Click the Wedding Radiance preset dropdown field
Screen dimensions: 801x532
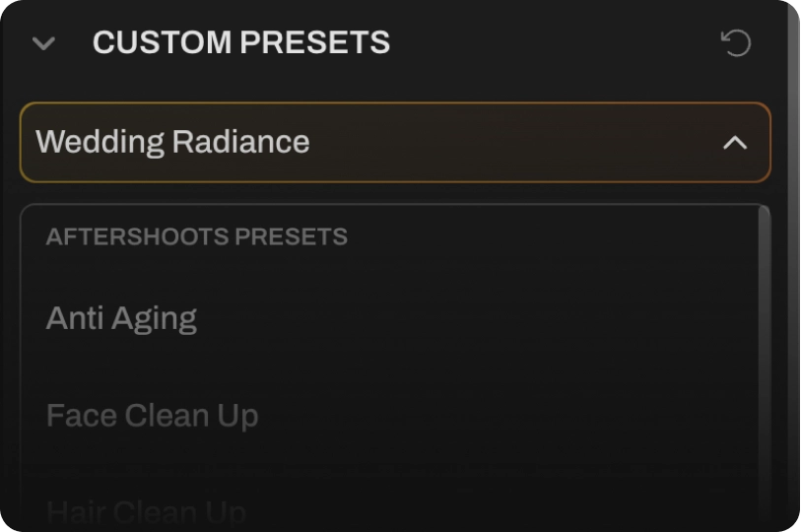394,143
